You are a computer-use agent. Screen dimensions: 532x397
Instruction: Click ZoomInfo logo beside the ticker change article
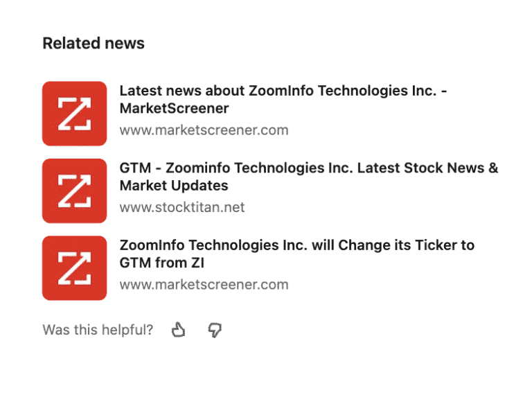tap(75, 268)
